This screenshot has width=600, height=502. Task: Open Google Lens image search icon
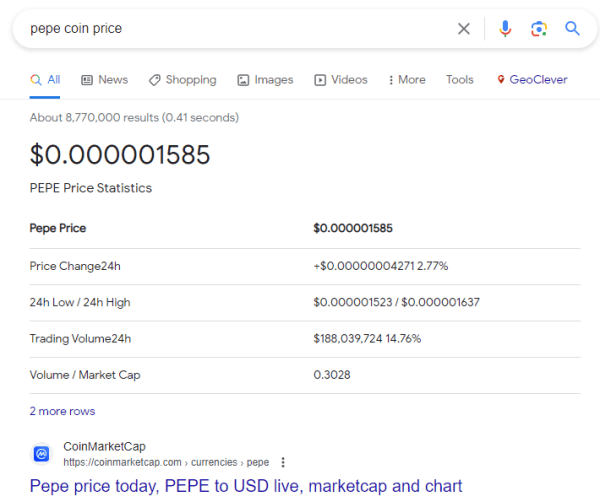click(x=539, y=29)
